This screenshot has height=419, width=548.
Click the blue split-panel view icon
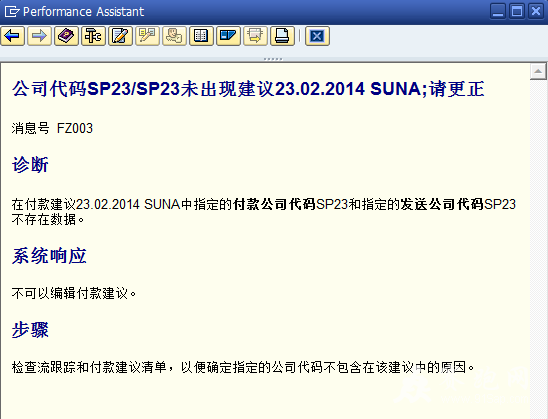(x=228, y=36)
